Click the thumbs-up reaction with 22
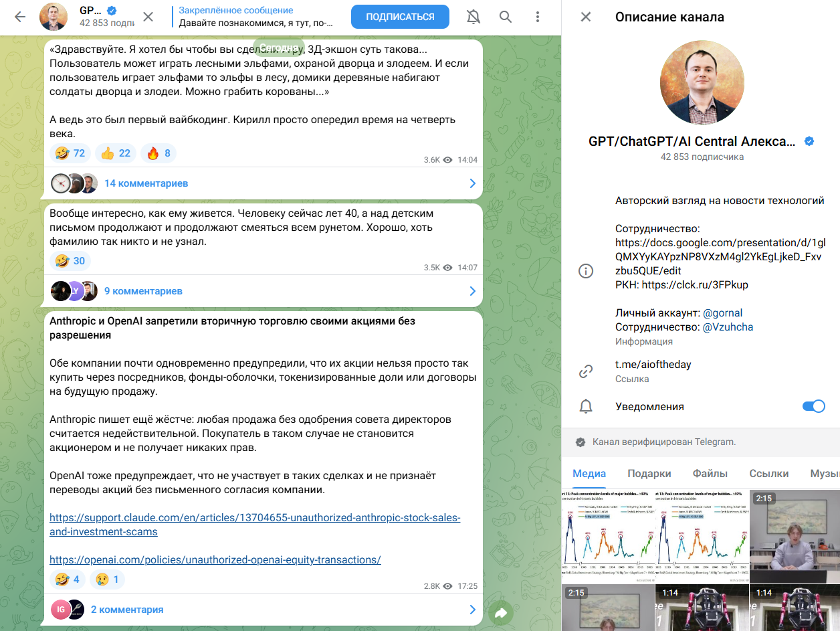Screen dimensions: 840x631 pyautogui.click(x=116, y=153)
